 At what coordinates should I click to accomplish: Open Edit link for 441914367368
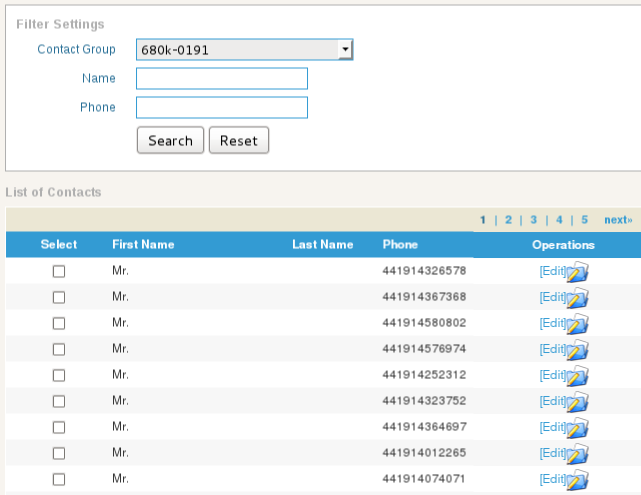(x=553, y=297)
